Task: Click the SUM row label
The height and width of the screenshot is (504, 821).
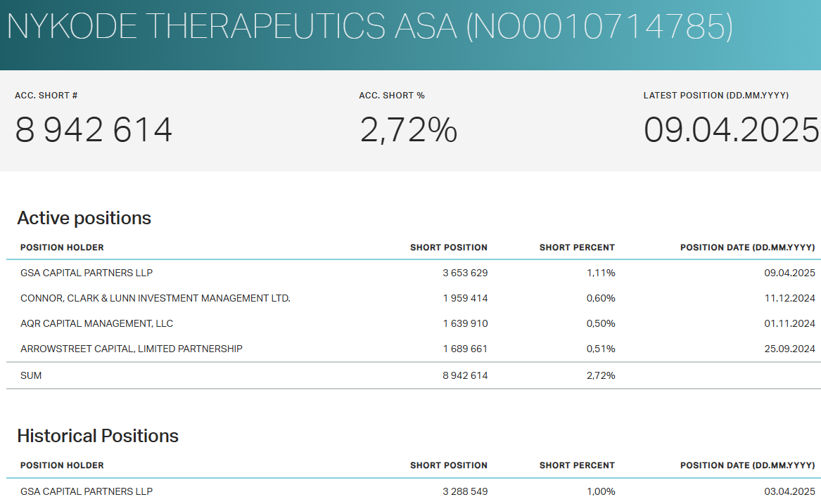Action: pos(31,375)
